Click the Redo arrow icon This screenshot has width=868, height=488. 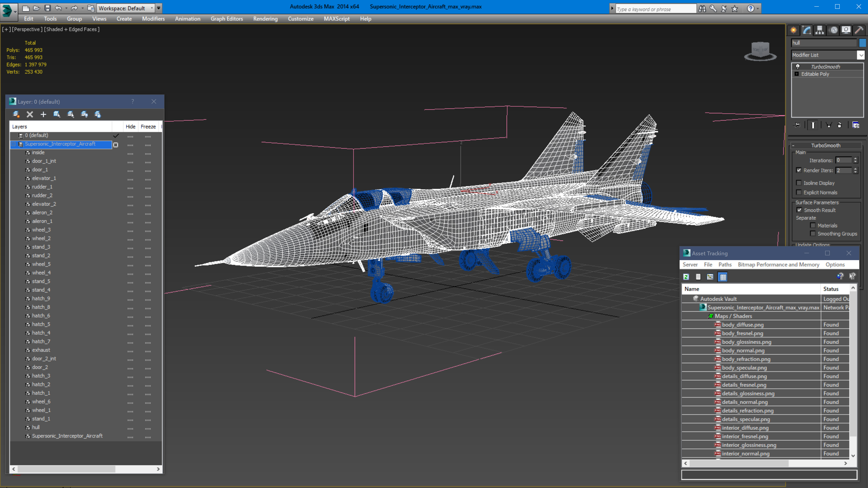click(74, 8)
